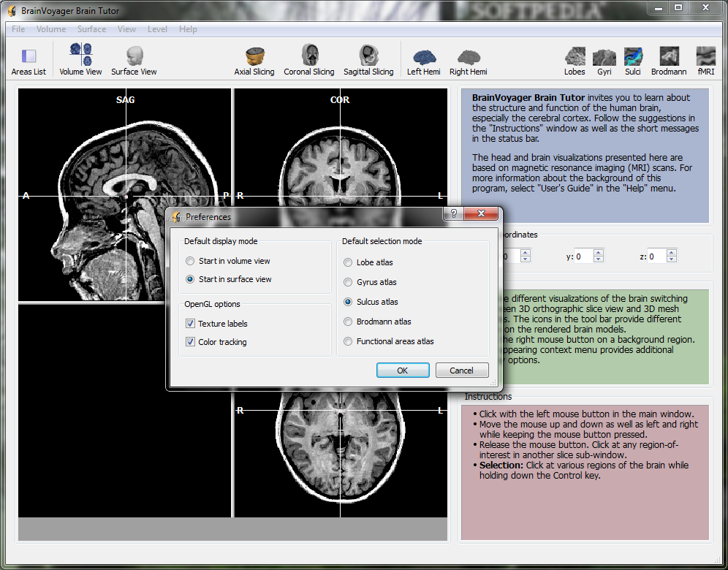Image resolution: width=728 pixels, height=570 pixels.
Task: Activate the Brodmann atlas icon
Action: coord(669,56)
